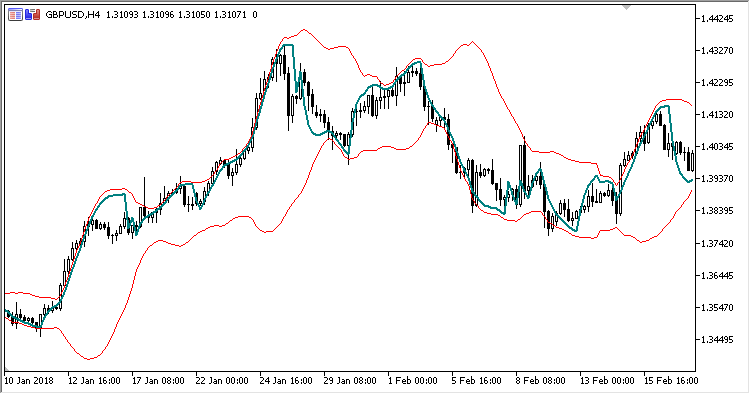Image resolution: width=750 pixels, height=394 pixels.
Task: Click the chart shift triangle marker at top
Action: point(626,7)
